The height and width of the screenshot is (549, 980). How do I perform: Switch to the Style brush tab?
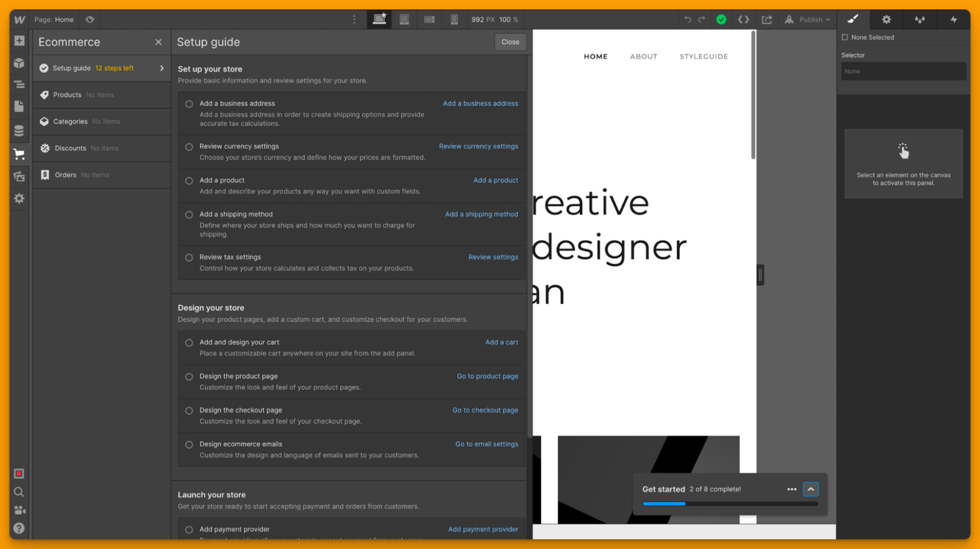pos(854,20)
